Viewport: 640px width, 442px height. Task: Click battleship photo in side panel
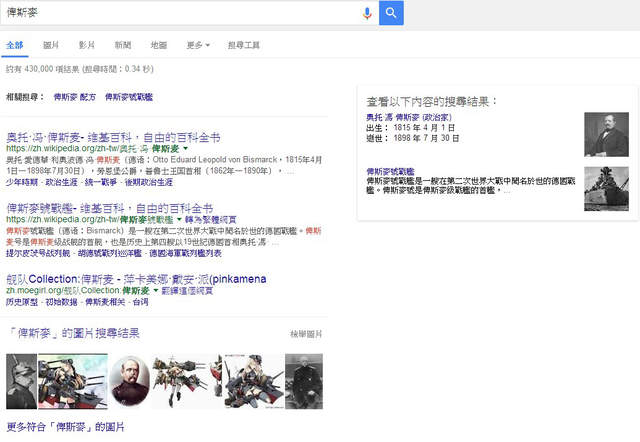pos(606,189)
